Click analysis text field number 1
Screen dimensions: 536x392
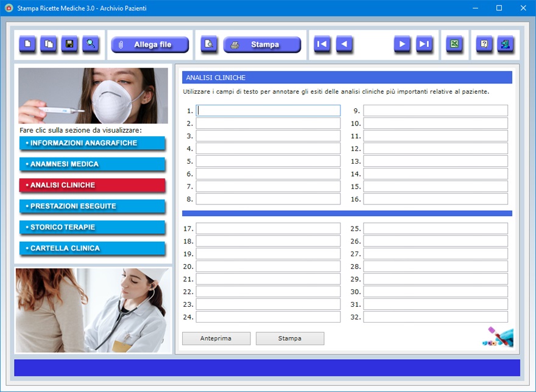[x=268, y=111]
